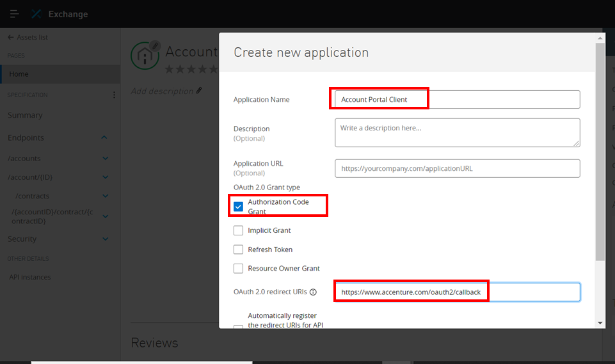Open API instances link

pos(30,277)
